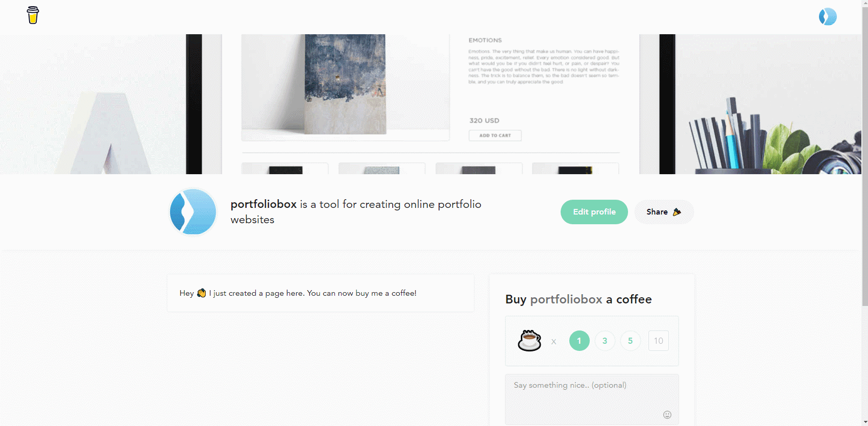868x426 pixels.
Task: Select 3 coffees quantity
Action: tap(605, 341)
